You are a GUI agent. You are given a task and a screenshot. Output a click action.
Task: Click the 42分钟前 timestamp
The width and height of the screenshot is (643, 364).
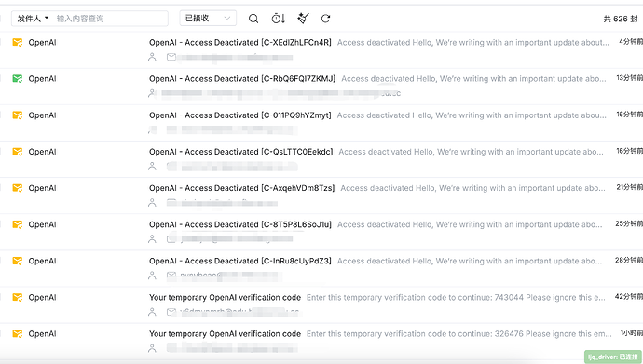(x=629, y=296)
